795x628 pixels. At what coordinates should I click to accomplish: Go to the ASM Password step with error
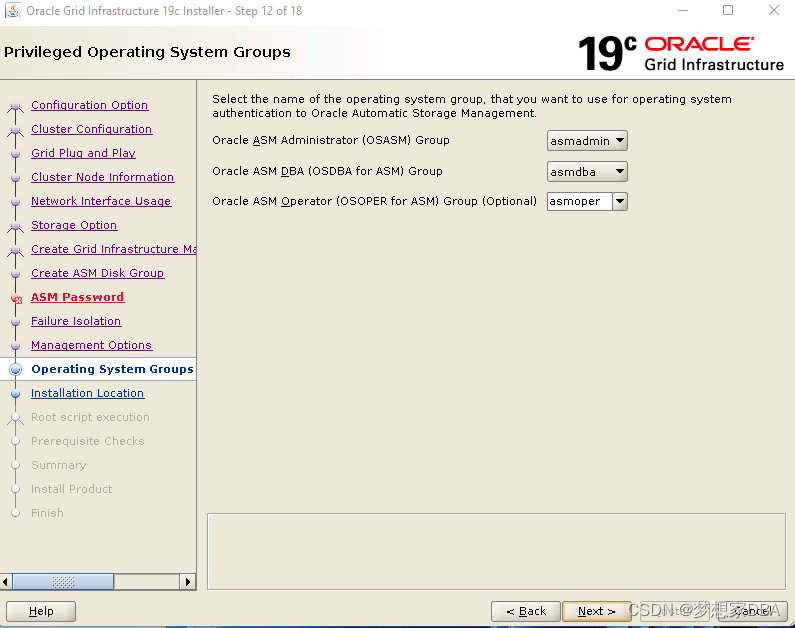[x=78, y=297]
